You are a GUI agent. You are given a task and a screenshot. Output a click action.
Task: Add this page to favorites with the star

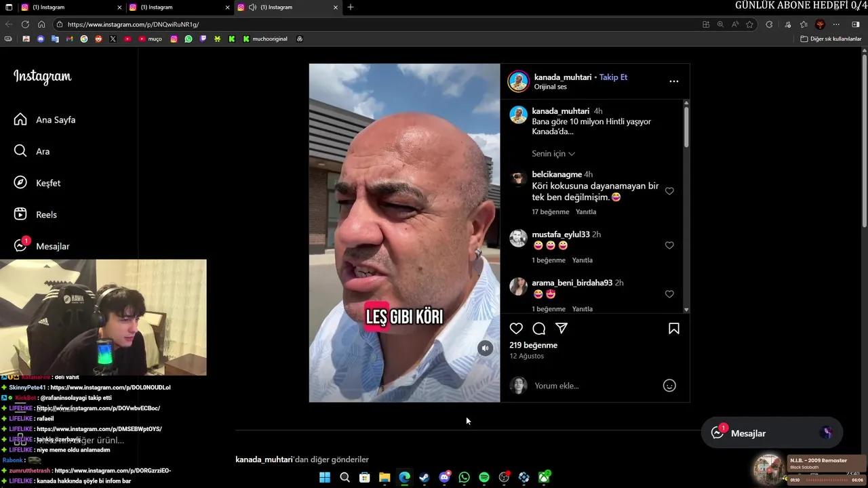pyautogui.click(x=749, y=24)
